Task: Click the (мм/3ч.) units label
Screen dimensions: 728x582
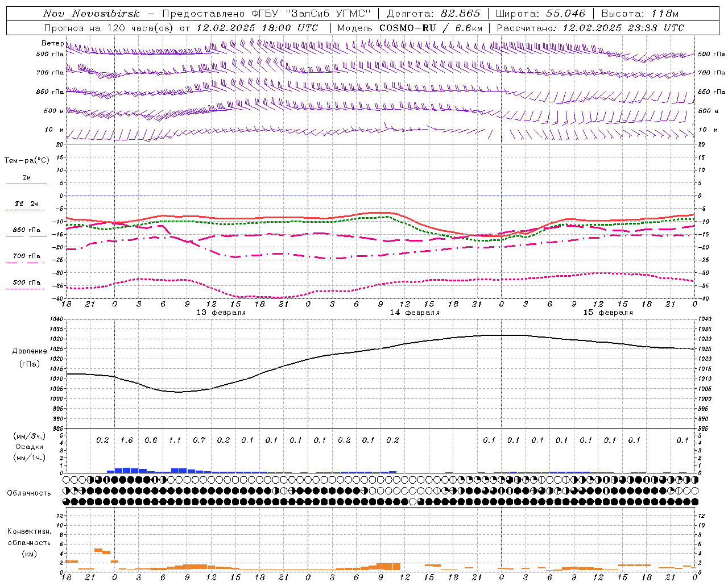Action: [x=30, y=436]
